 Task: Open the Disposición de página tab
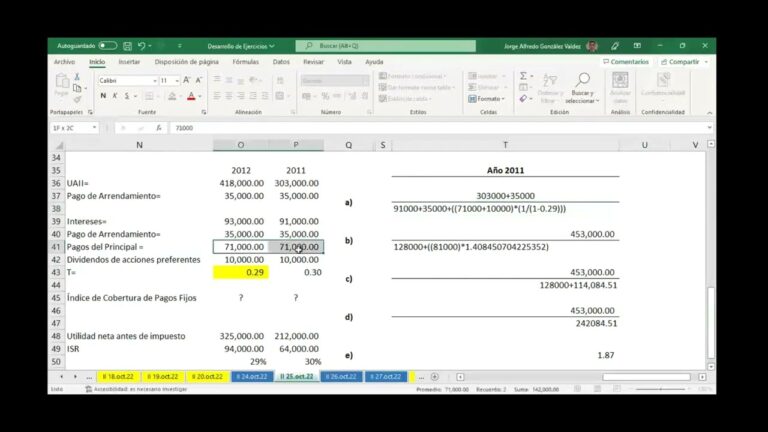(187, 62)
